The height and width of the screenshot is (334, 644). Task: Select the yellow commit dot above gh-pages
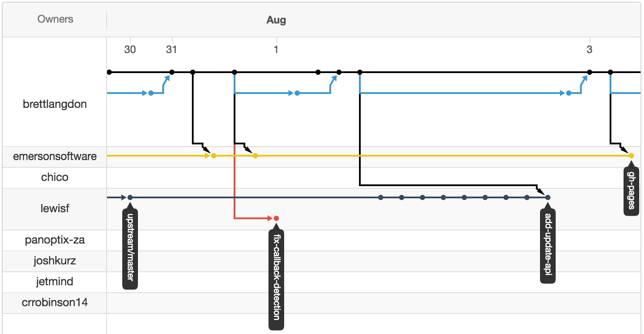click(x=631, y=156)
